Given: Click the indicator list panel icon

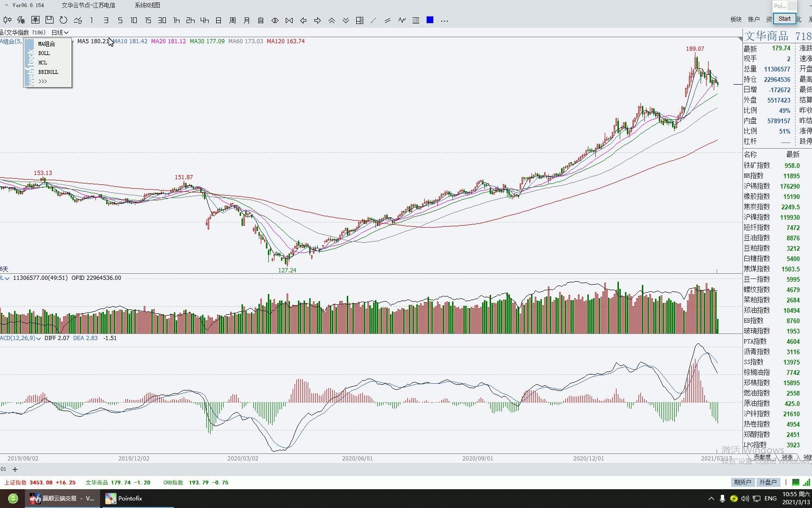Looking at the screenshot, I should [x=416, y=20].
